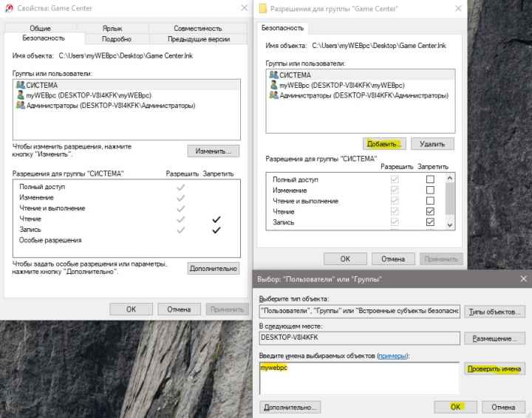Uncheck the Запретить box for Чтение
532x418 pixels.
[430, 212]
